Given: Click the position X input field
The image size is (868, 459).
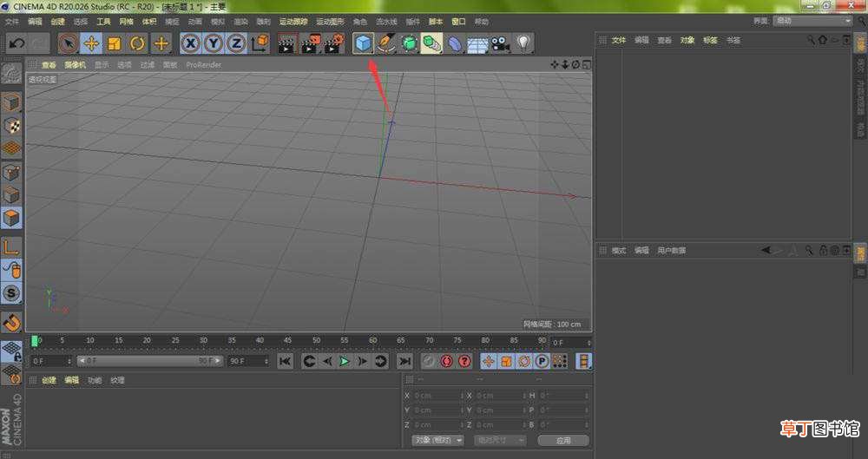Looking at the screenshot, I should 438,396.
